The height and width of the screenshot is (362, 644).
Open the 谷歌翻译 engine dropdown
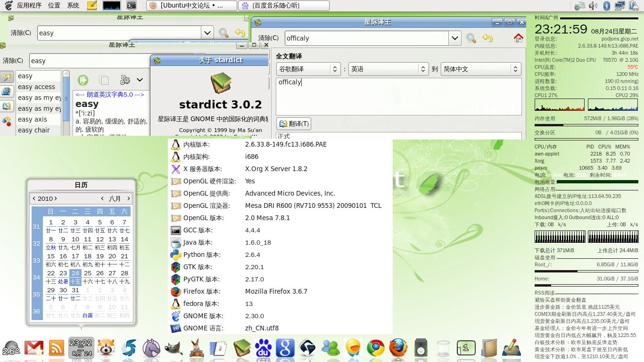(x=309, y=69)
